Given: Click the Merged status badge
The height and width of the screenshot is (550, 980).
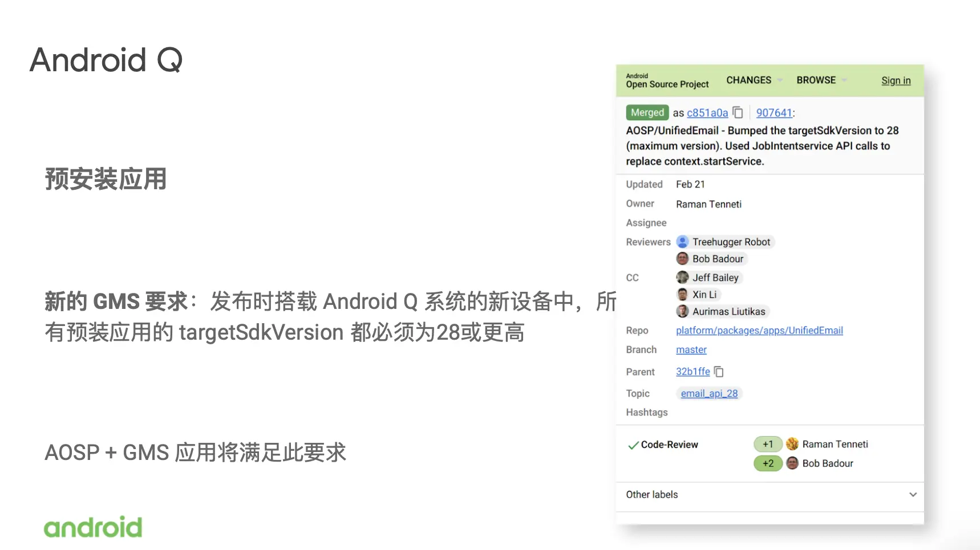Looking at the screenshot, I should click(647, 113).
